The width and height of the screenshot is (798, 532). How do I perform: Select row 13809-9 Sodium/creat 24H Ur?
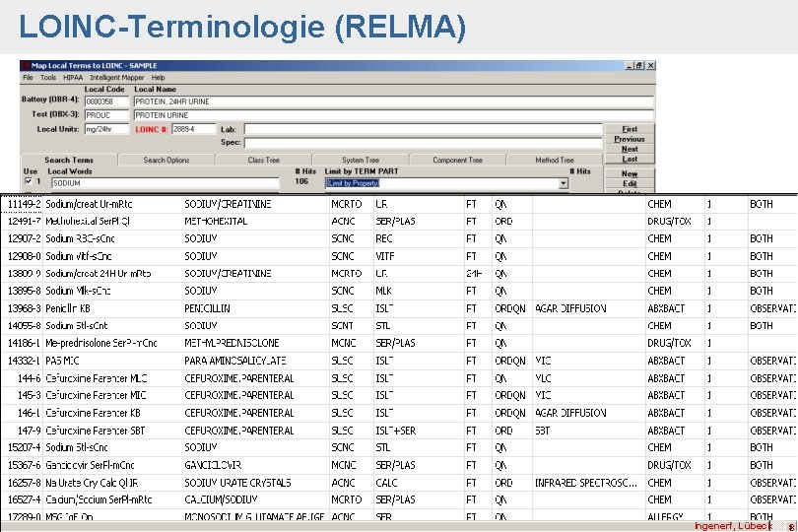(x=399, y=273)
